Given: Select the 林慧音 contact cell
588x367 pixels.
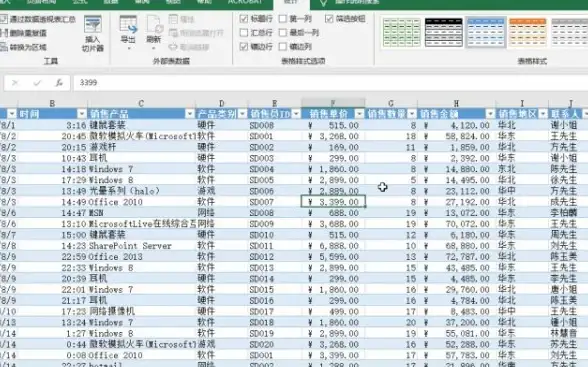Looking at the screenshot, I should (568, 333).
